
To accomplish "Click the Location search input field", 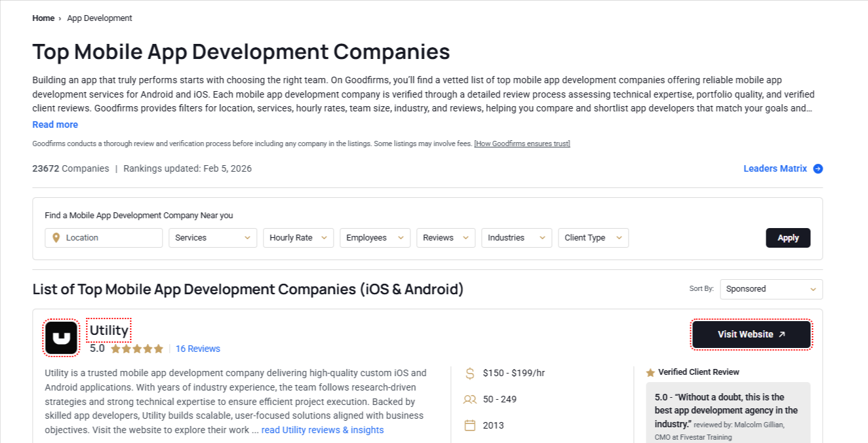I will (105, 237).
